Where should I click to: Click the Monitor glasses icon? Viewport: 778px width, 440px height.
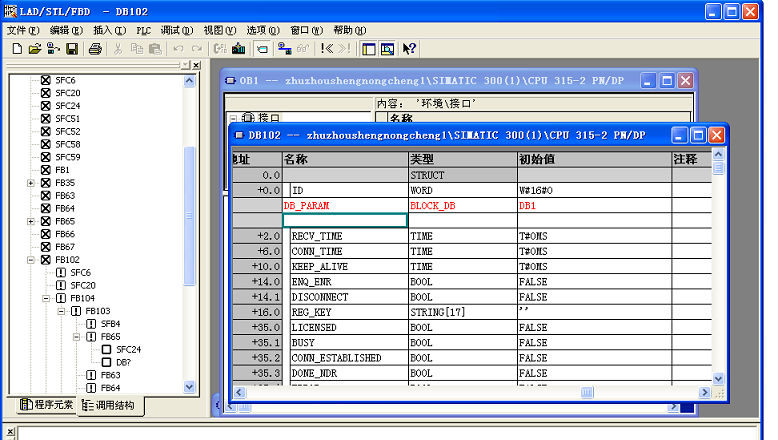303,49
